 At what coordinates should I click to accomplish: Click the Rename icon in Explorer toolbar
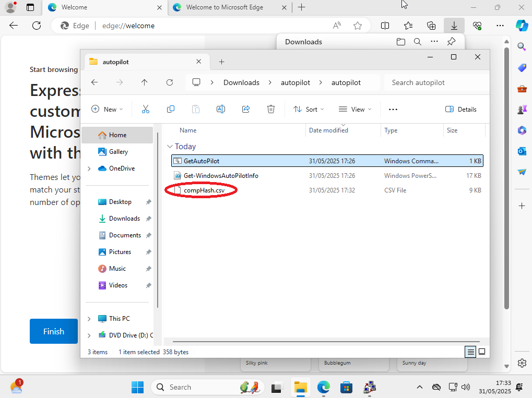point(221,109)
